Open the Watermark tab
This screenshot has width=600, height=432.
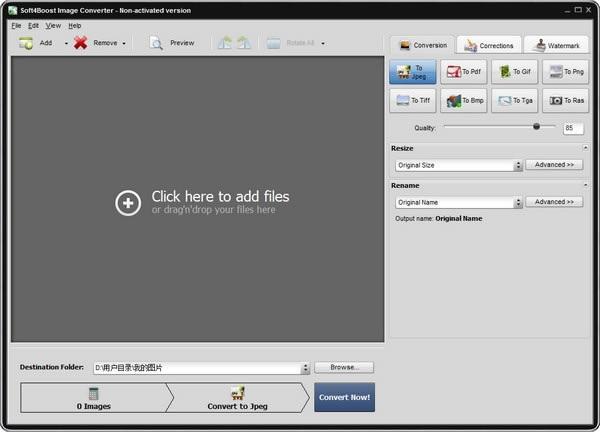[556, 45]
